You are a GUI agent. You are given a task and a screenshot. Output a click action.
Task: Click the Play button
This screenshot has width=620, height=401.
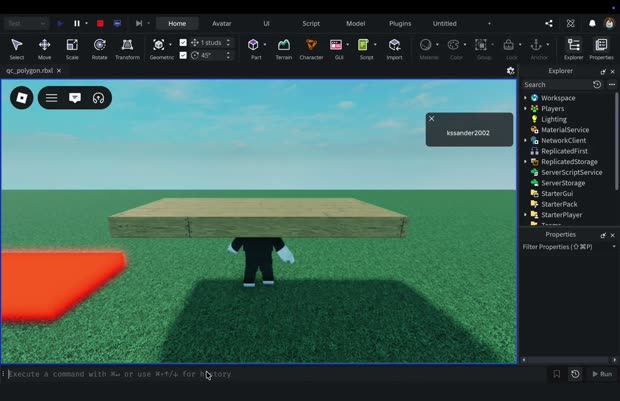60,23
